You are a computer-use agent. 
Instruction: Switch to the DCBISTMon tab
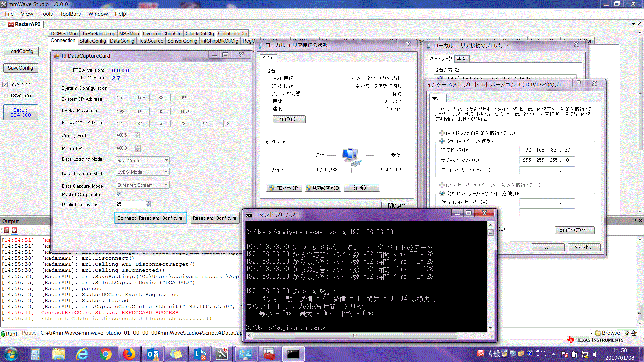tap(64, 34)
